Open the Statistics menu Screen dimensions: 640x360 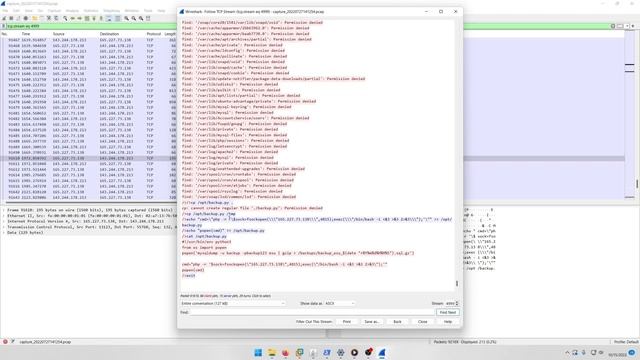tap(91, 11)
